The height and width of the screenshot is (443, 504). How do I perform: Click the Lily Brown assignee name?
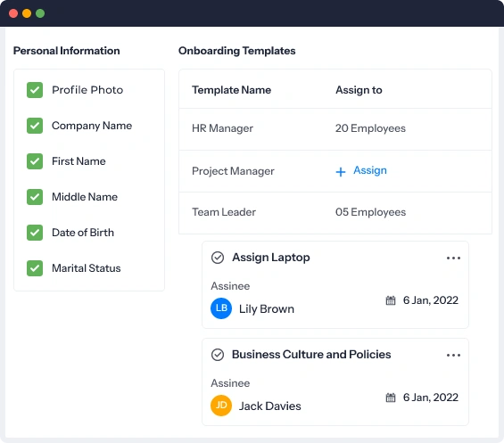267,309
